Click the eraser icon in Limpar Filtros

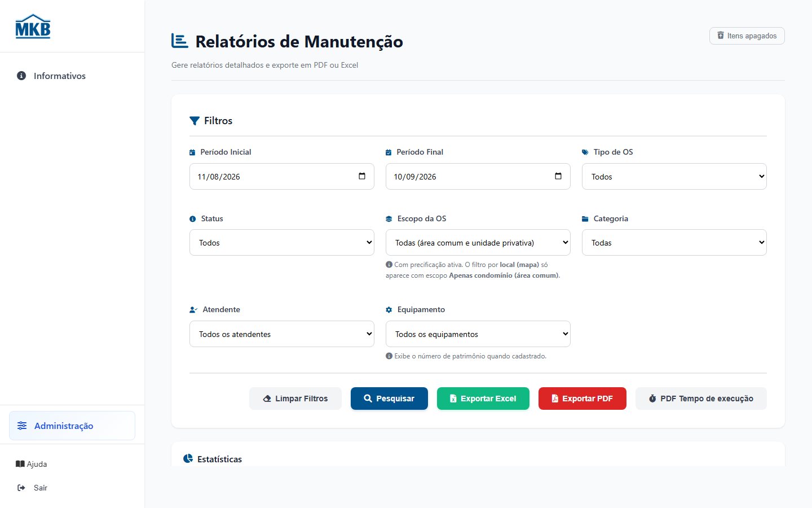(267, 398)
